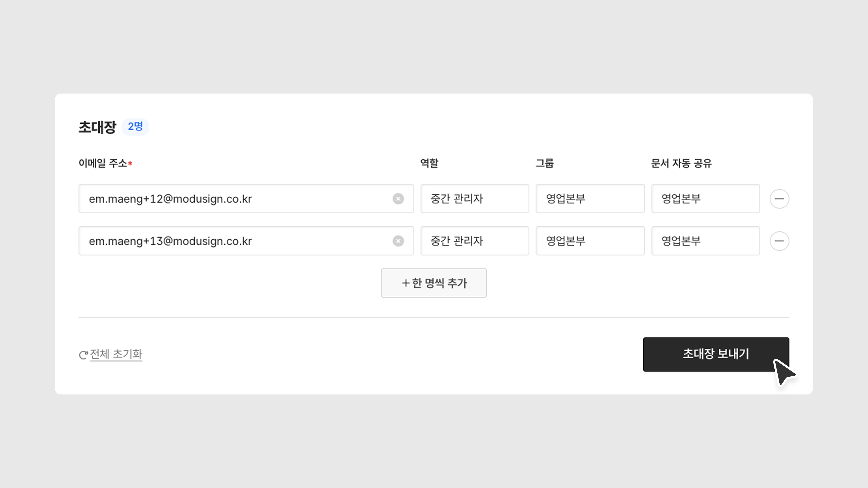The image size is (868, 488).
Task: Click the 2명 count badge
Action: click(x=135, y=127)
